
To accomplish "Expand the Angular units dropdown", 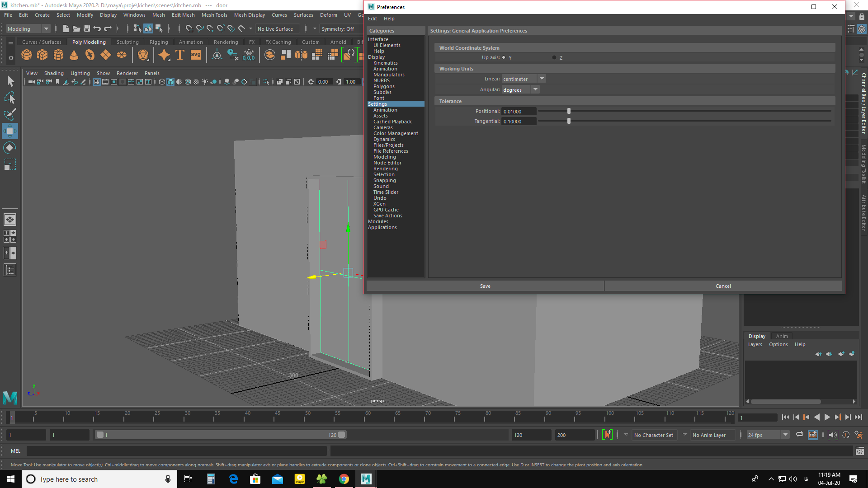I will (x=535, y=89).
